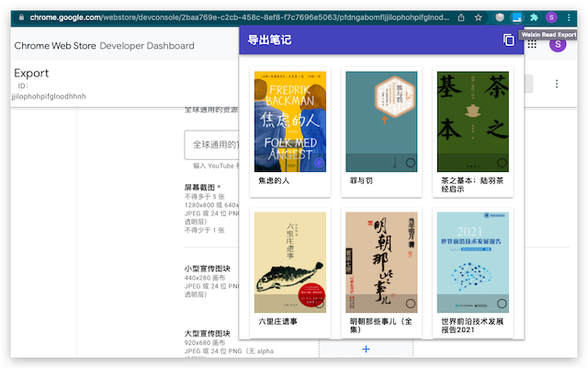Image resolution: width=588 pixels, height=368 pixels.
Task: Open the 罪与罚 book cover
Action: pyautogui.click(x=381, y=121)
